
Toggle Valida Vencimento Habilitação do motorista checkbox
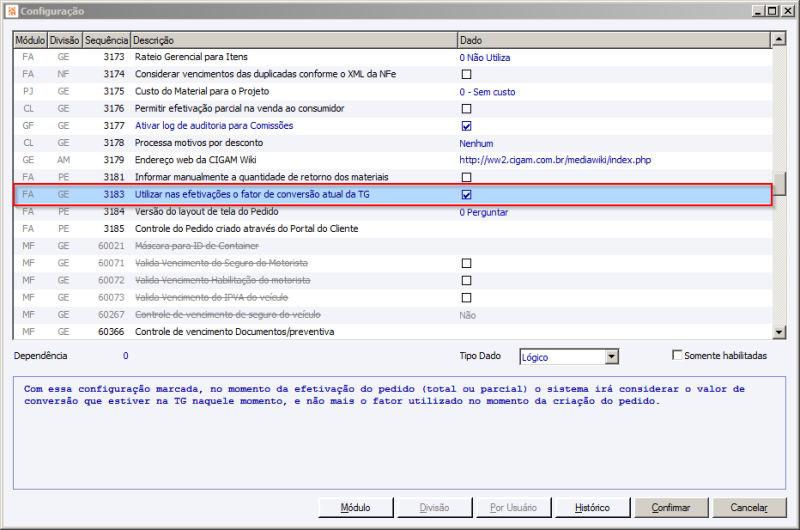[466, 281]
